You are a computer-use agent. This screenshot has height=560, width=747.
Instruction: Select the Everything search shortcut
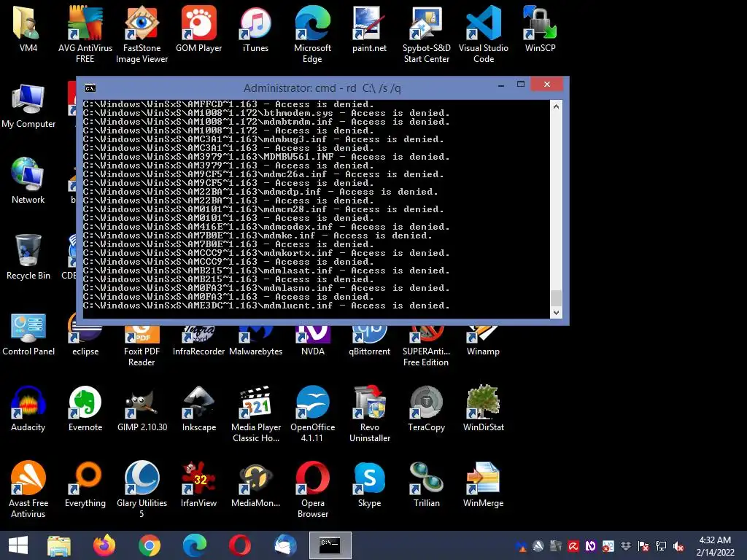[85, 484]
